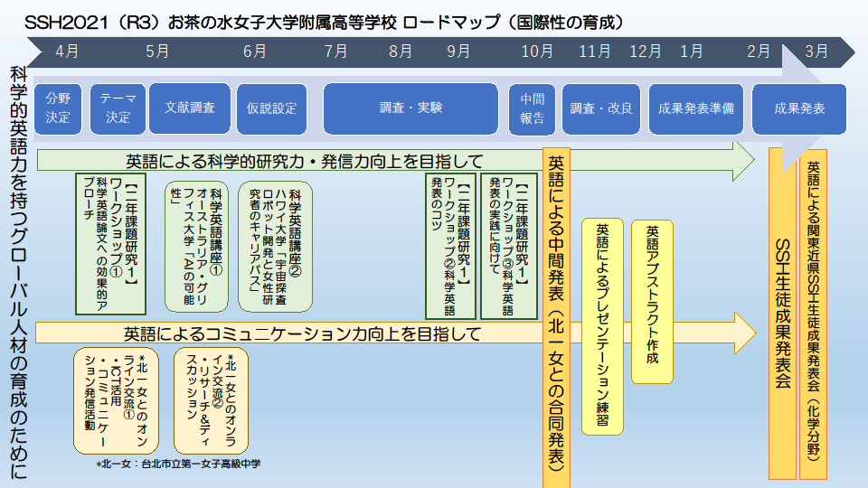Select the 調査・改良 phase box

tap(601, 109)
